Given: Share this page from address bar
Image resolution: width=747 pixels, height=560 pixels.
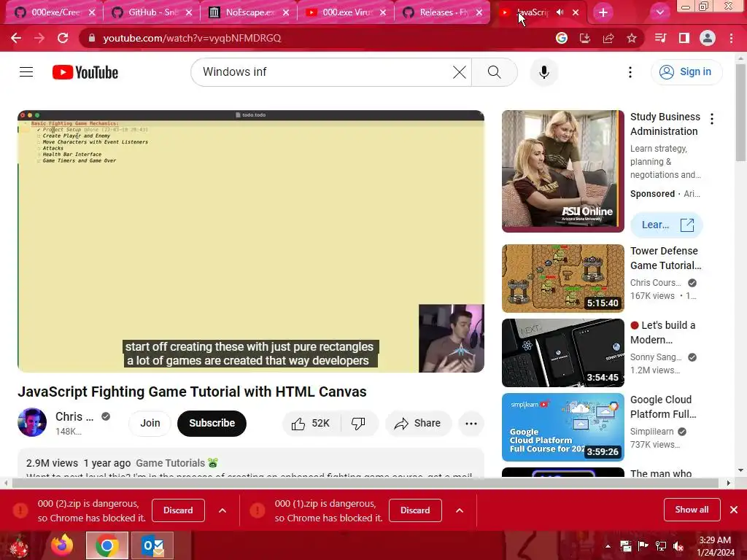Looking at the screenshot, I should pos(608,38).
